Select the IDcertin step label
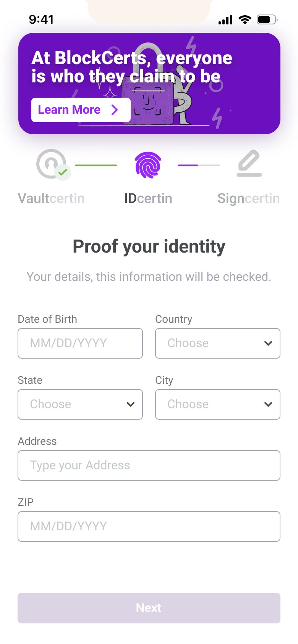This screenshot has height=644, width=298. pos(148,198)
